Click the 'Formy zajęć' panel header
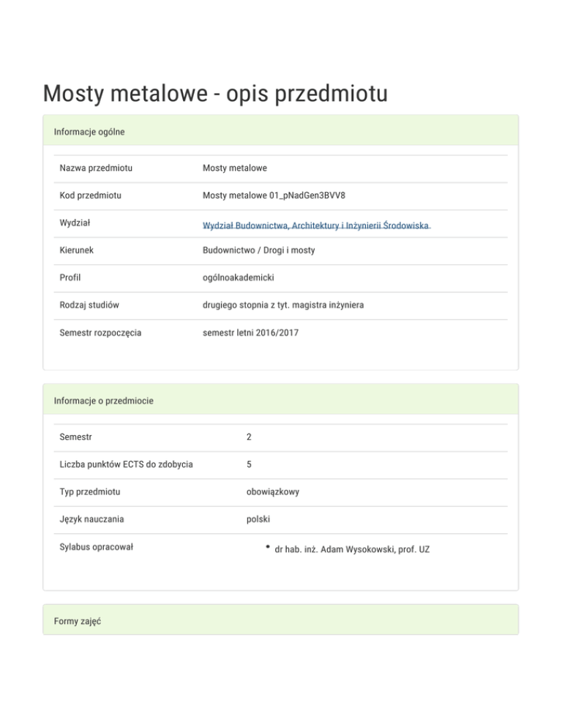This screenshot has height=728, width=562. click(77, 621)
